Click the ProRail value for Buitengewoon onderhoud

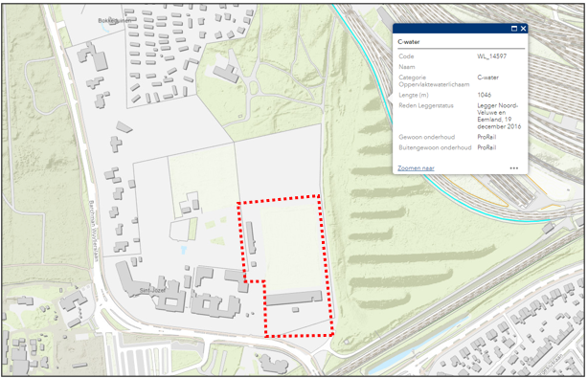pos(486,147)
